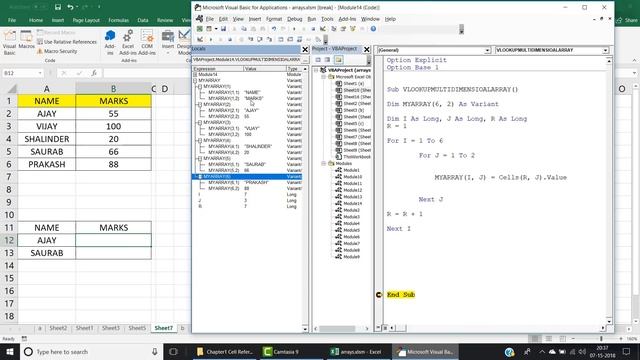This screenshot has height=360, width=640.
Task: Switch to Procedure View button in code window
Action: 379,328
